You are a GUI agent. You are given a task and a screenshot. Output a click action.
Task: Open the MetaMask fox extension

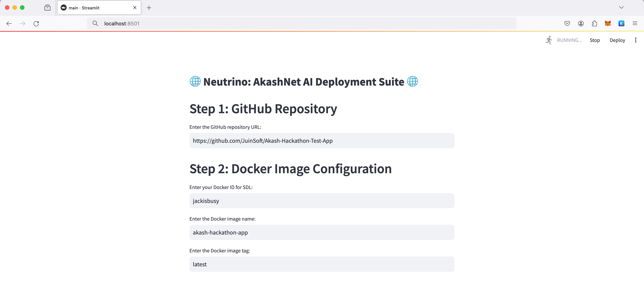pos(608,24)
